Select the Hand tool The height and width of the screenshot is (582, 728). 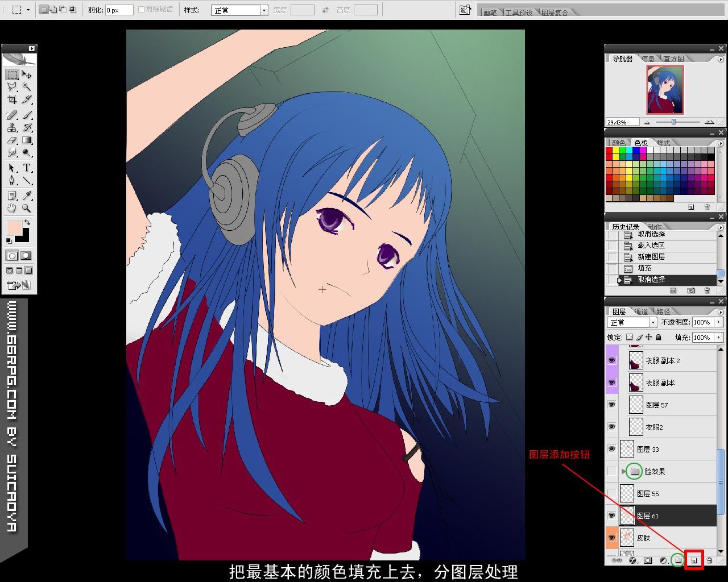tap(12, 209)
